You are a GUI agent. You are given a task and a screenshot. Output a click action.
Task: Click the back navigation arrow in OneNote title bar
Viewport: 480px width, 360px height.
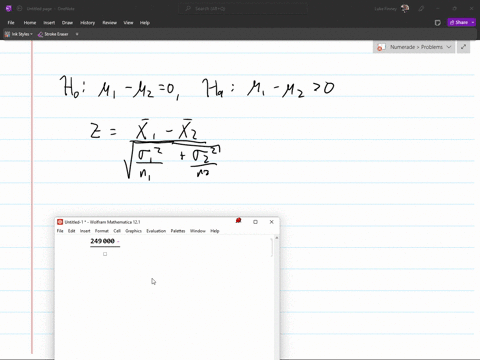point(19,9)
